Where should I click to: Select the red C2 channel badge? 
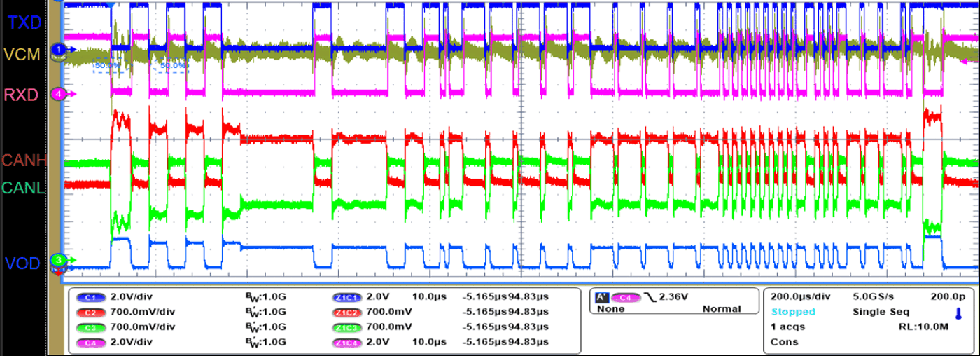point(91,312)
